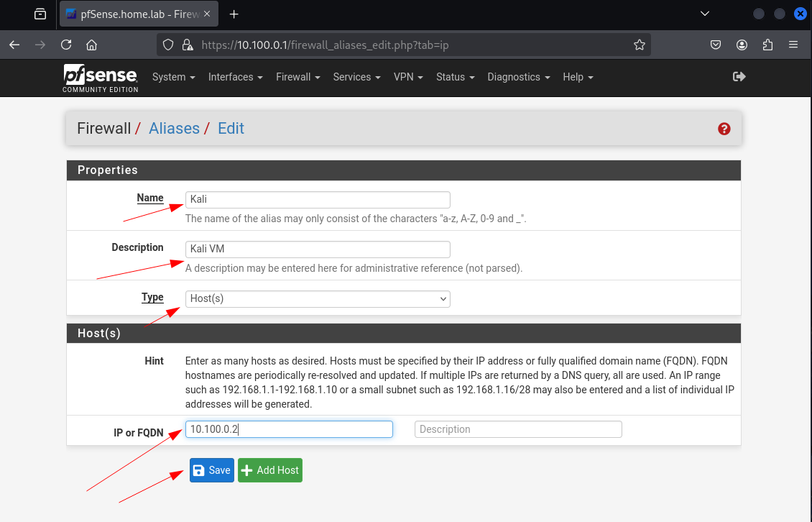Open the System menu
The width and height of the screenshot is (812, 522).
[x=173, y=77]
